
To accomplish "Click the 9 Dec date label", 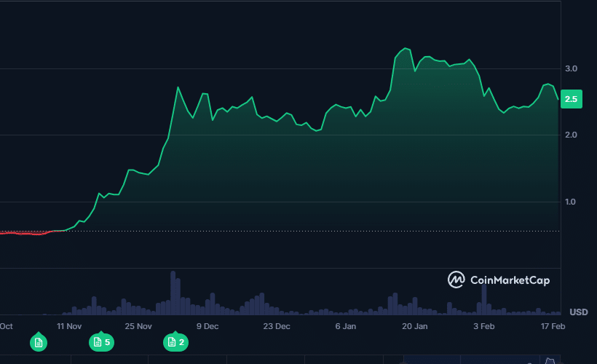I will [207, 326].
